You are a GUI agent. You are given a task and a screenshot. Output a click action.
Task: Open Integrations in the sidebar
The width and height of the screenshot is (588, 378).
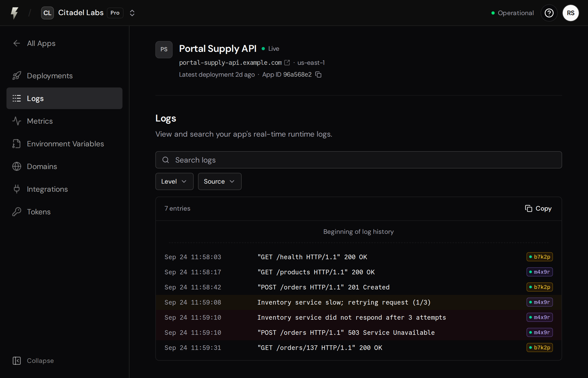64,189
